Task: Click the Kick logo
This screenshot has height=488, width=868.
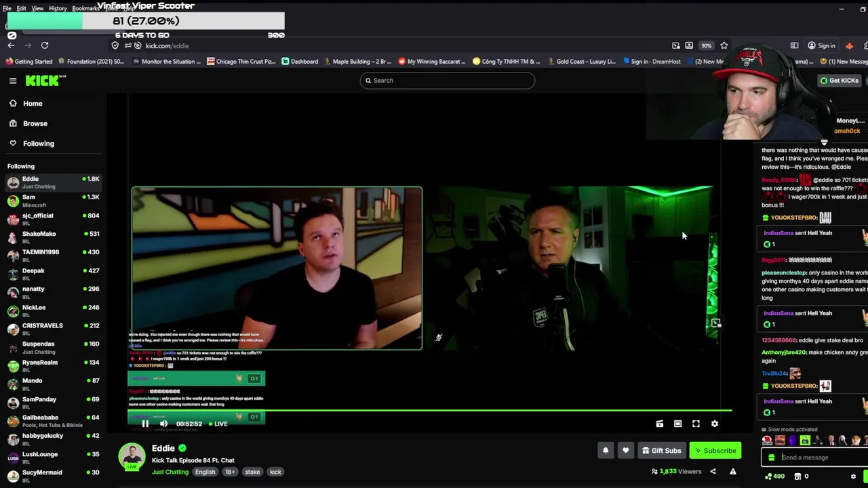Action: pyautogui.click(x=45, y=81)
